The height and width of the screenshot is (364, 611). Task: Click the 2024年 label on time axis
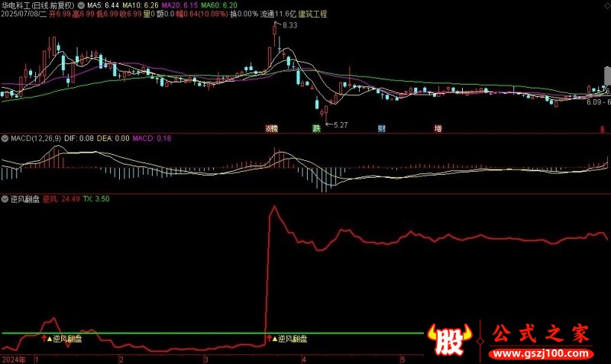(14, 359)
